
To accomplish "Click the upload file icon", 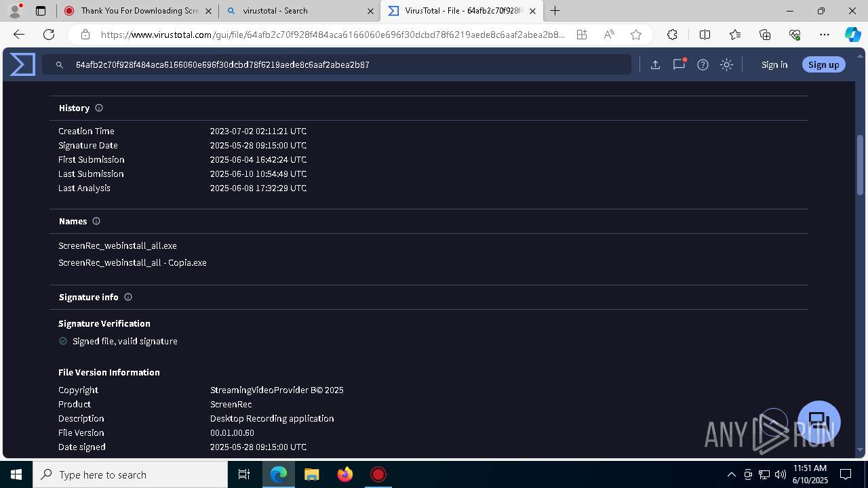I will 655,64.
